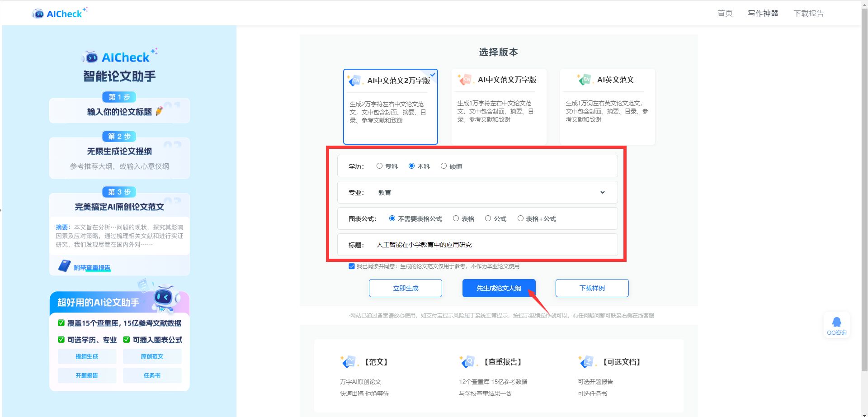This screenshot has width=868, height=417.
Task: Select 不需要表格公式 radio option
Action: [392, 218]
